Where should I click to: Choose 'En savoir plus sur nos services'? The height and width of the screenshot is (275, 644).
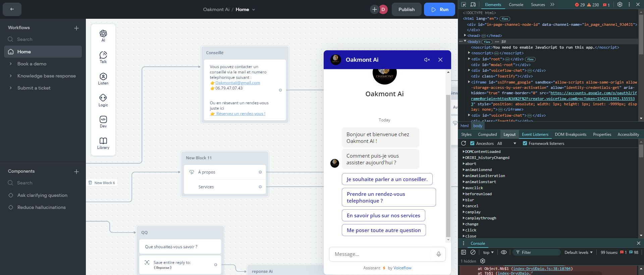pos(383,215)
